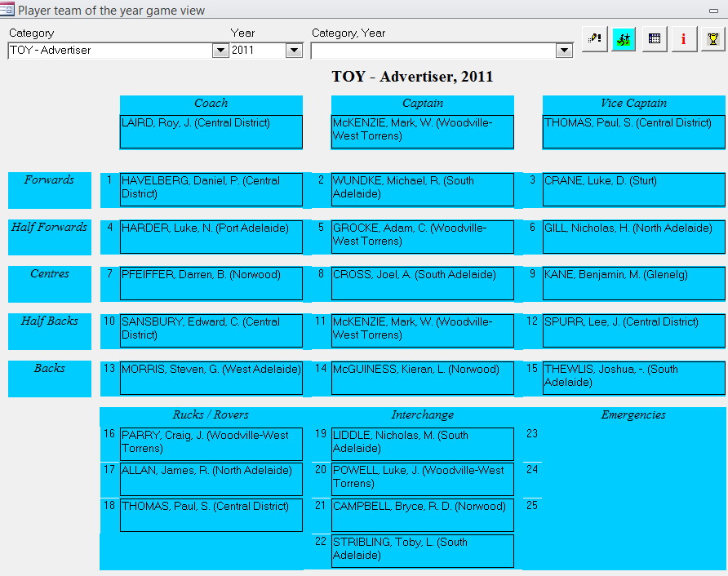Click the Vice Captain column header
This screenshot has width=728, height=576.
[x=634, y=104]
